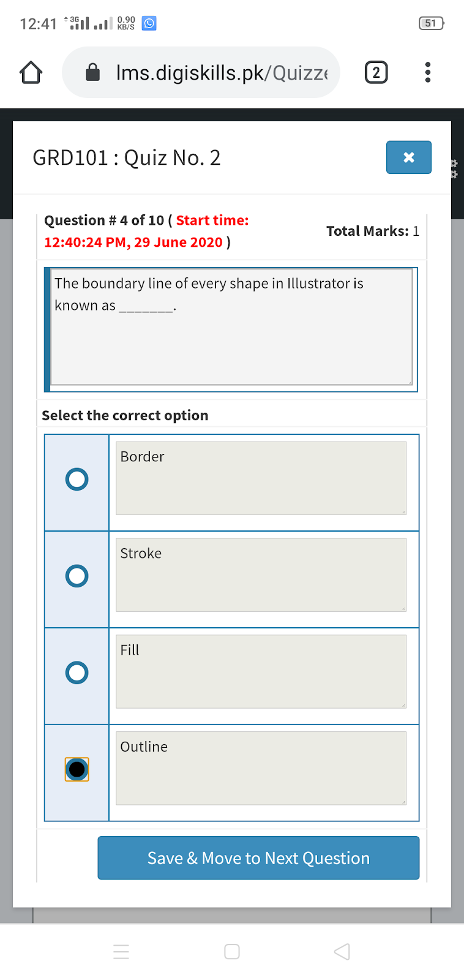
Task: Click the padlock site security icon
Action: pyautogui.click(x=92, y=72)
